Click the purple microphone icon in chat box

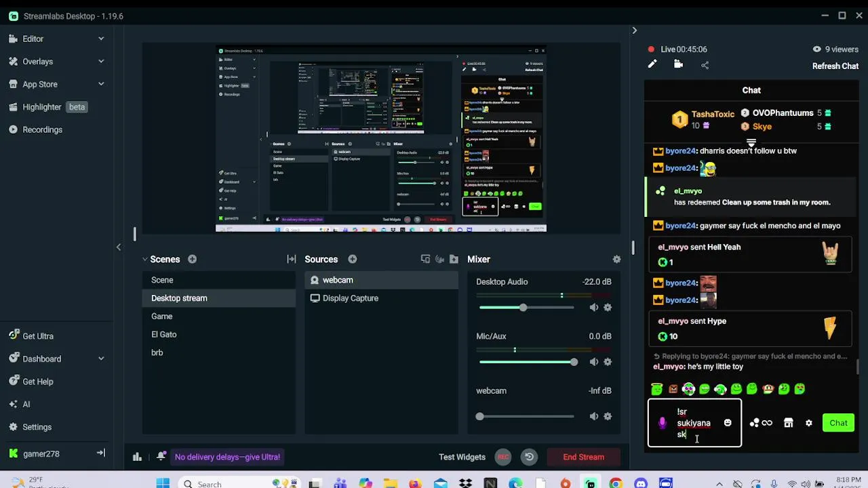point(663,423)
